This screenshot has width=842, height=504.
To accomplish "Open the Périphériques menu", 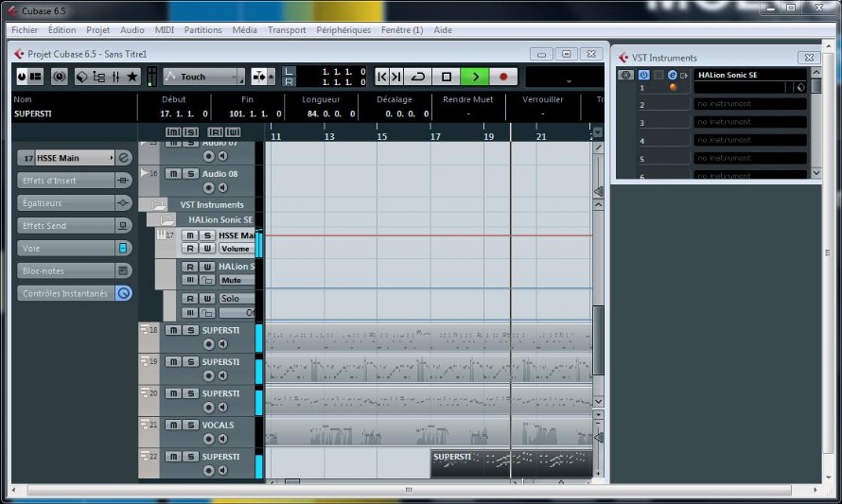I will coord(343,30).
